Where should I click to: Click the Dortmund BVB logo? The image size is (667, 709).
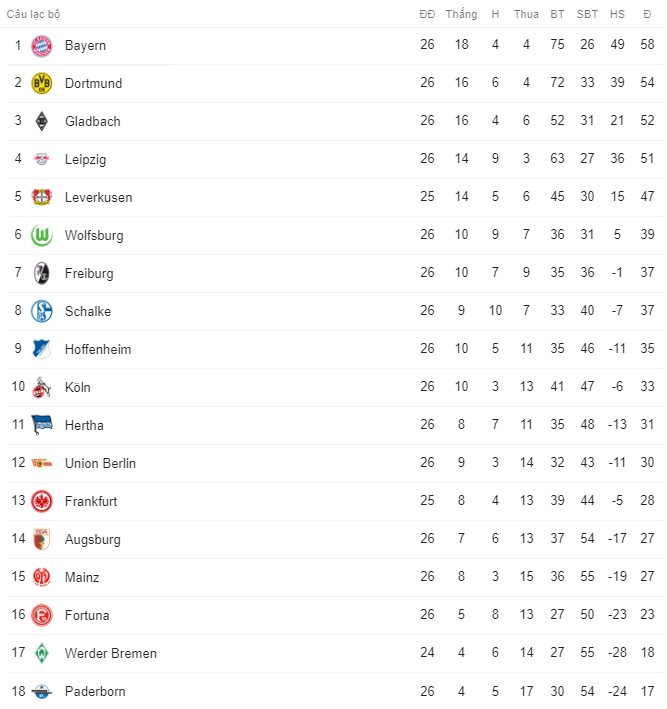point(41,84)
